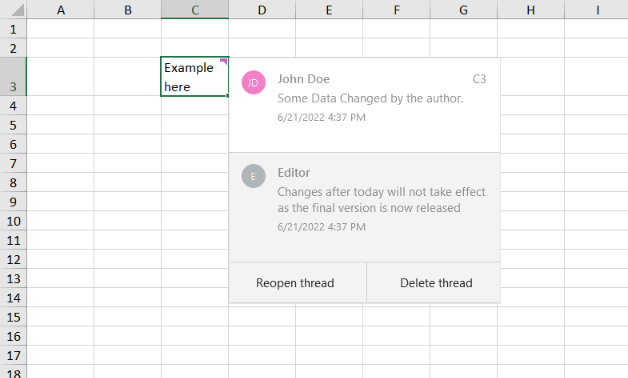Select row 14 header
Screen dimensions: 628x378
point(13,298)
